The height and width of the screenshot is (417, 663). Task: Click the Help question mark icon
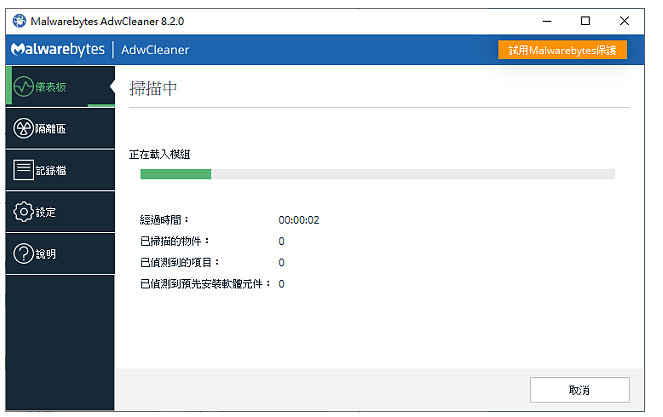click(24, 254)
